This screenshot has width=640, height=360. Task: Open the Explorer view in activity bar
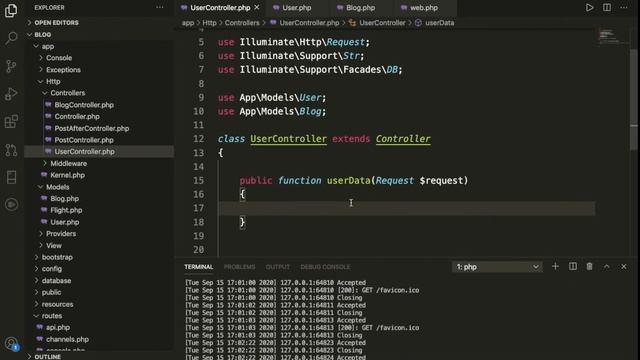click(x=11, y=11)
